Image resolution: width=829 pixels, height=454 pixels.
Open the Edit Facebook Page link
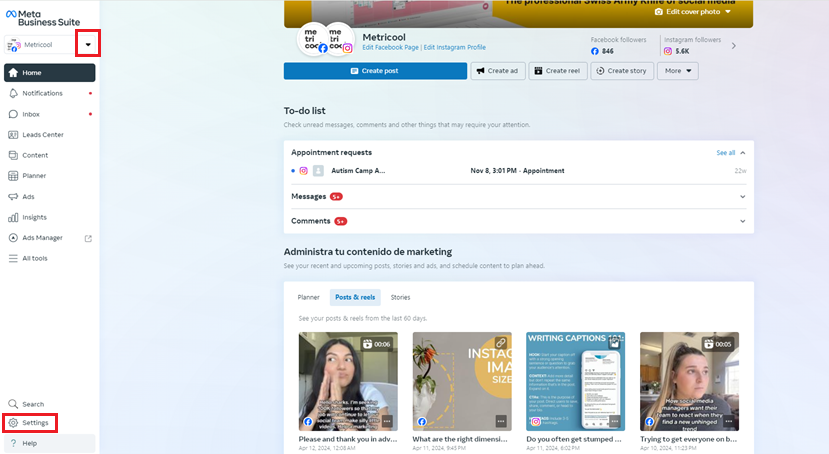pos(391,47)
